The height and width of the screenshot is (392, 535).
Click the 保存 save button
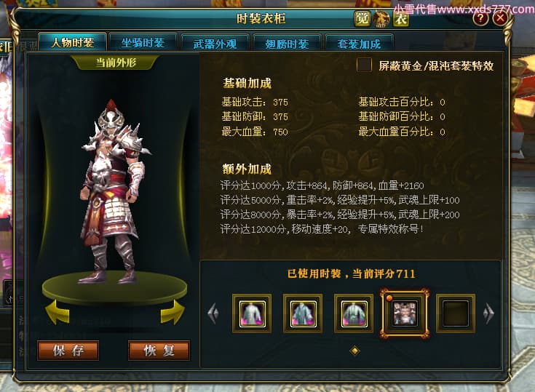point(68,350)
